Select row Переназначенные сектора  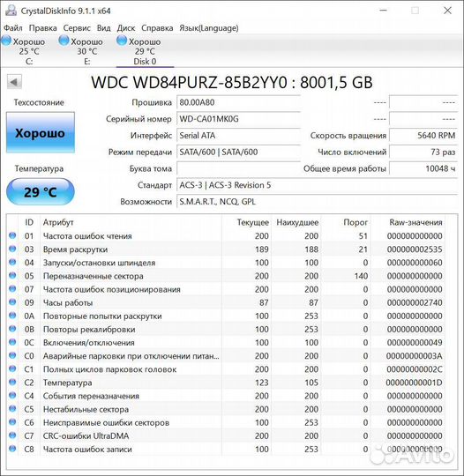226,276
